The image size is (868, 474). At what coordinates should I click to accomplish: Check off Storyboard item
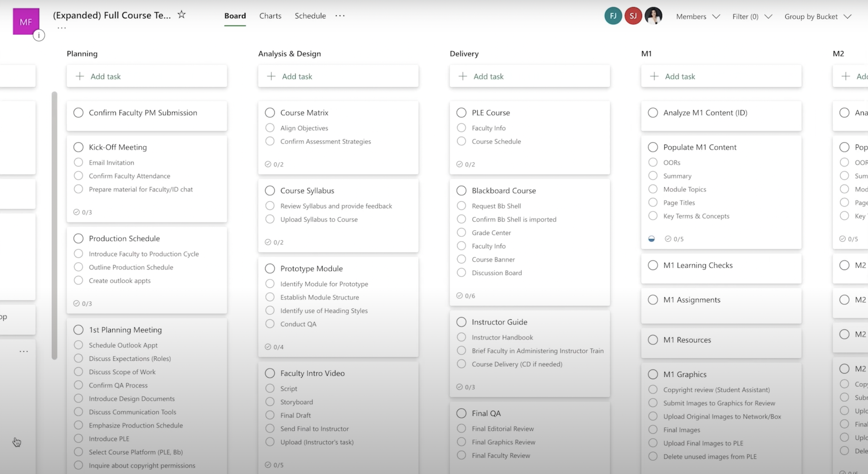tap(270, 402)
